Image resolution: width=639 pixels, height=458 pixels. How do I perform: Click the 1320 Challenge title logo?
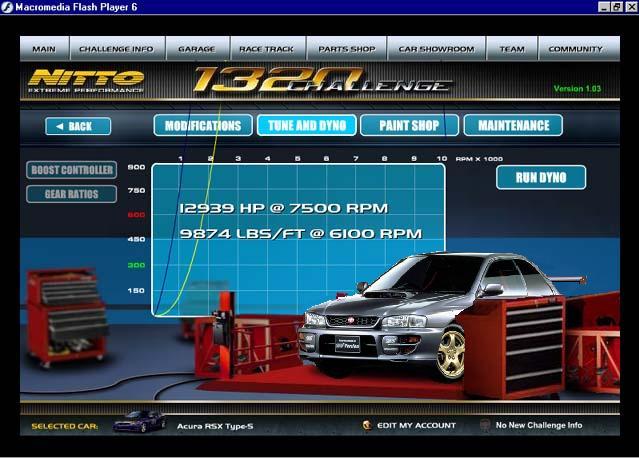pos(322,79)
